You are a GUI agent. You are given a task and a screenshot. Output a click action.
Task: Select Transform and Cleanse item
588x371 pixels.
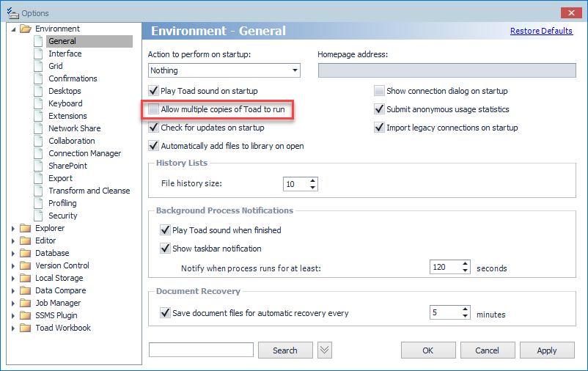point(89,191)
